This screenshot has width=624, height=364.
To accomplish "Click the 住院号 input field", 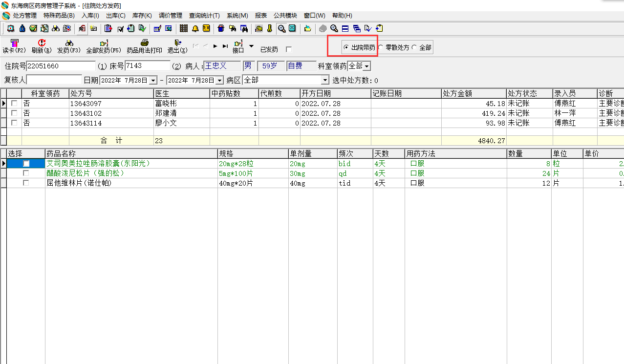I will pyautogui.click(x=61, y=66).
